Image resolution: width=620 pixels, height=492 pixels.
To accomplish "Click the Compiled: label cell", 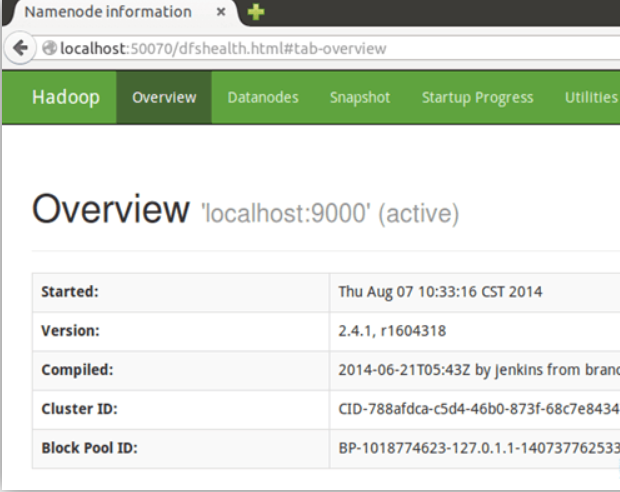I will click(181, 370).
